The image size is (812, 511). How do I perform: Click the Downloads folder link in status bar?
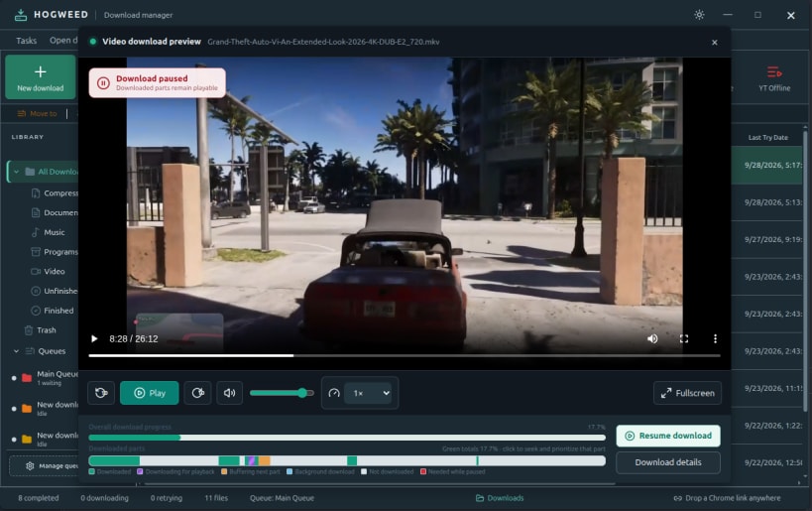click(500, 498)
